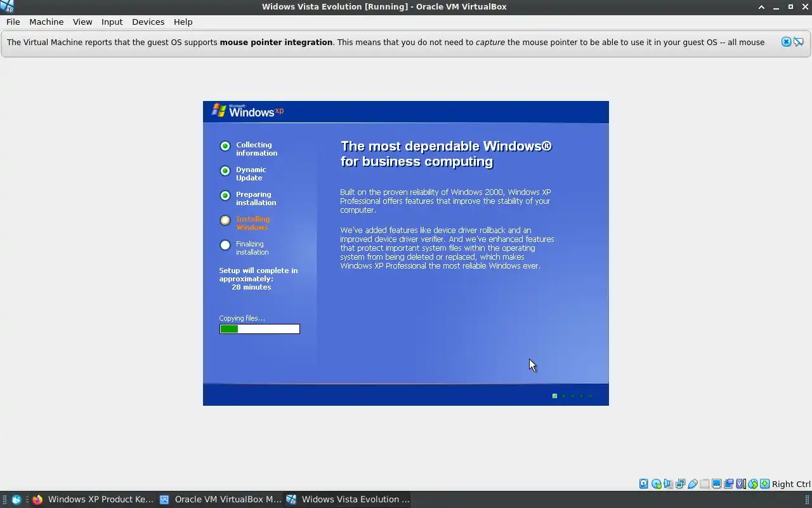This screenshot has width=812, height=508.
Task: Click the Finalizing installation step indicator
Action: pos(225,245)
